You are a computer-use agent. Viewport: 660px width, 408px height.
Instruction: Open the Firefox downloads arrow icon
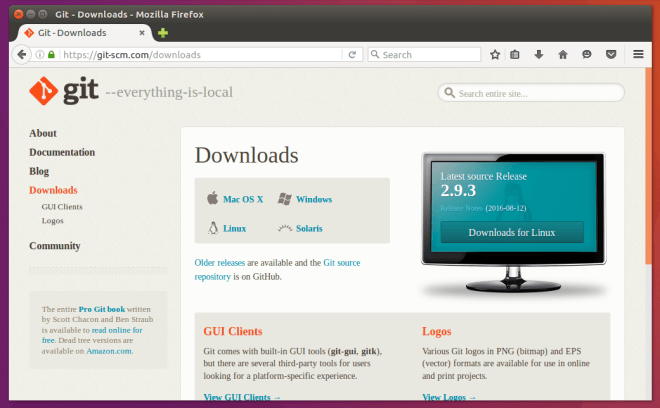pos(539,55)
